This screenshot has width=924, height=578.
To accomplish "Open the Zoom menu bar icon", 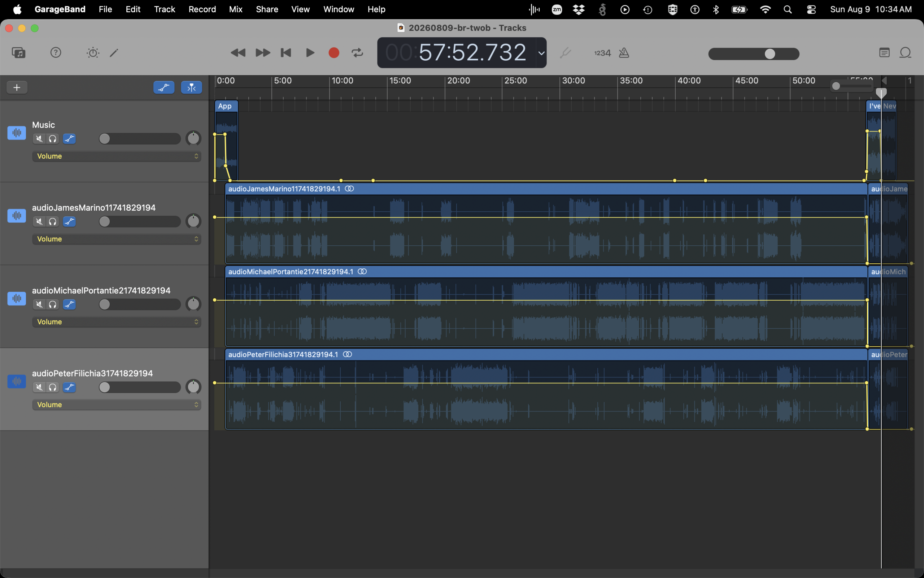I will [x=557, y=9].
